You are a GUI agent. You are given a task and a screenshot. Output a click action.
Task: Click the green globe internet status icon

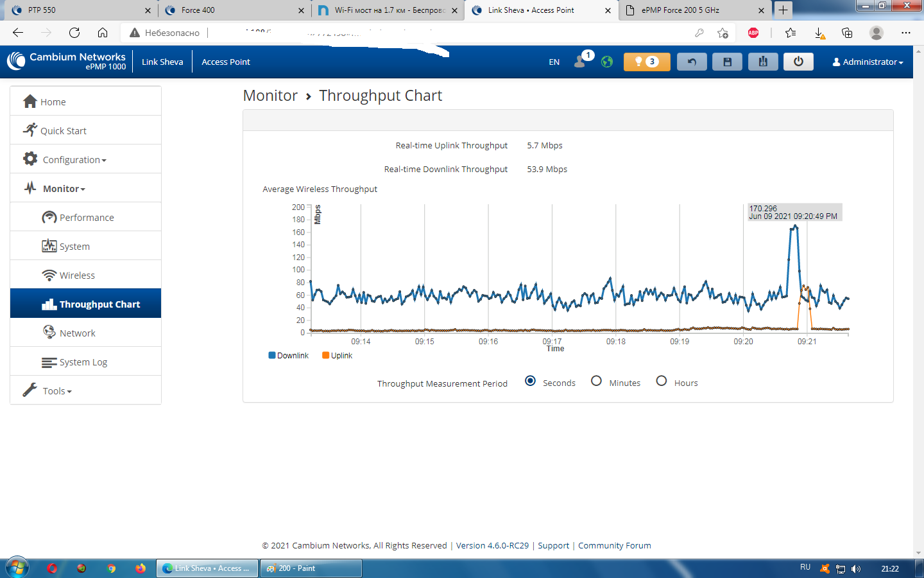click(607, 62)
